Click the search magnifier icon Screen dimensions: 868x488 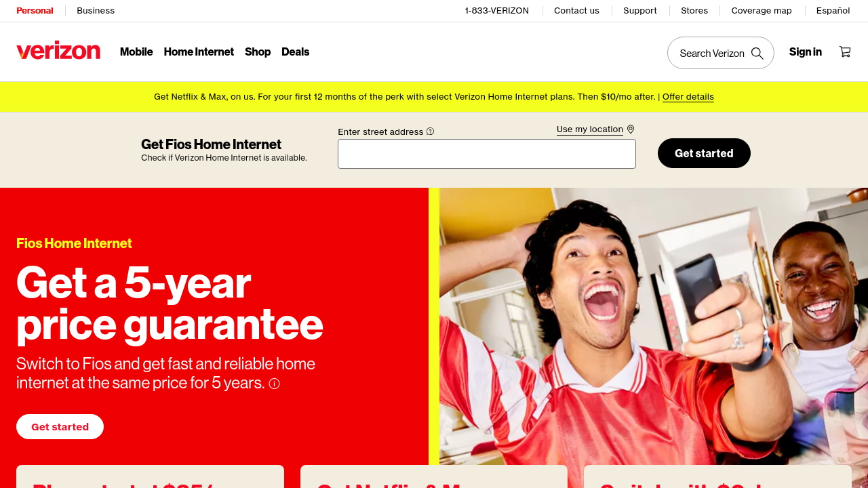pos(757,53)
